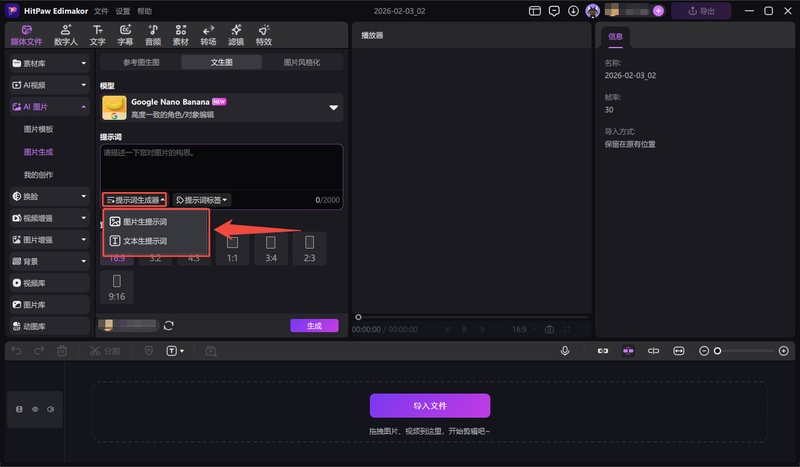
Task: Select the 1:1 aspect ratio option
Action: [232, 247]
